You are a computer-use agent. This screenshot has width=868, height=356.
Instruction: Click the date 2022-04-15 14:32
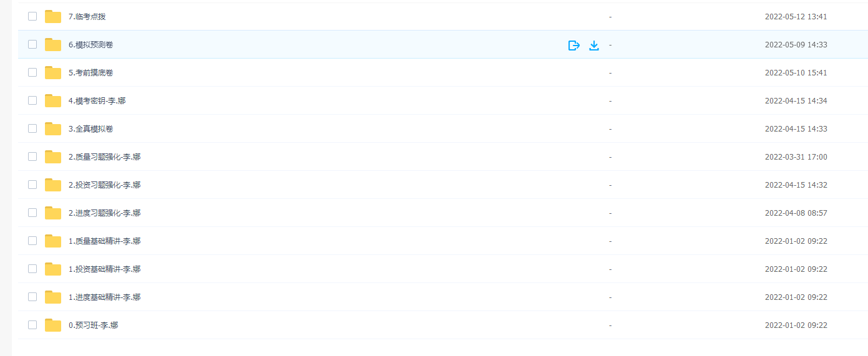pos(796,185)
